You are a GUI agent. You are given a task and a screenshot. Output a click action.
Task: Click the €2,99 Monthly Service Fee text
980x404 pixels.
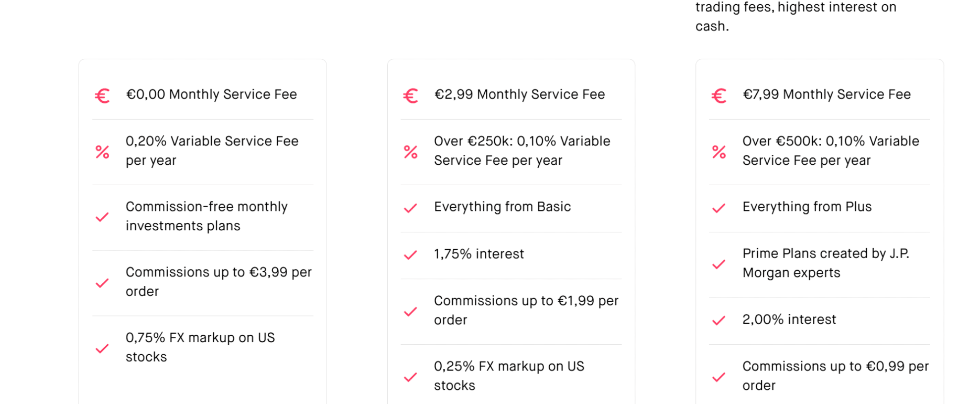519,94
